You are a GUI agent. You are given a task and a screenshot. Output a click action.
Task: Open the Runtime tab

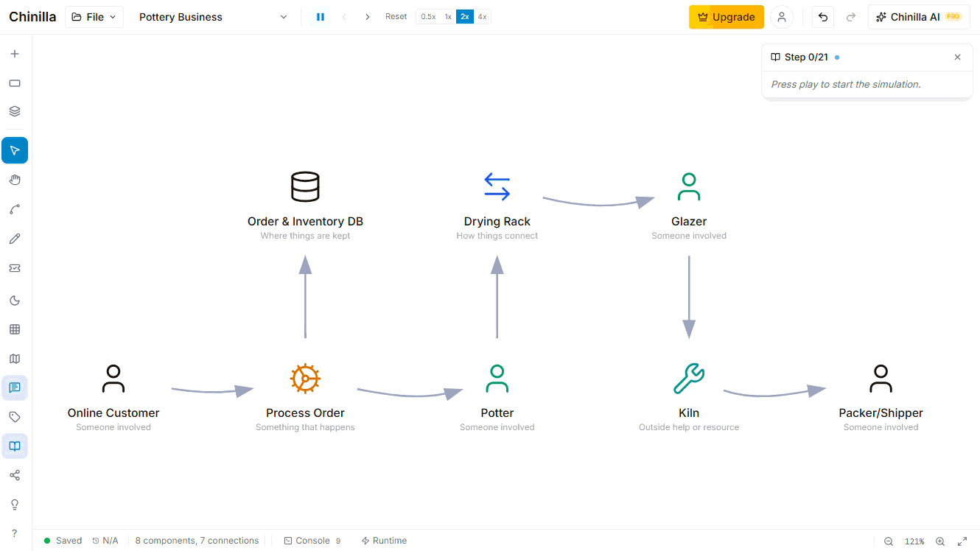tap(384, 541)
